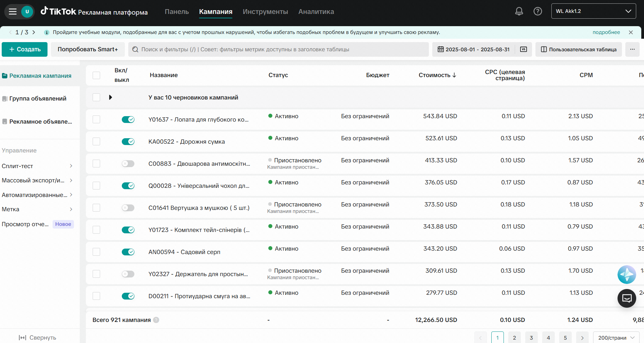This screenshot has height=343, width=644.
Task: Click the Создать button
Action: pos(24,49)
